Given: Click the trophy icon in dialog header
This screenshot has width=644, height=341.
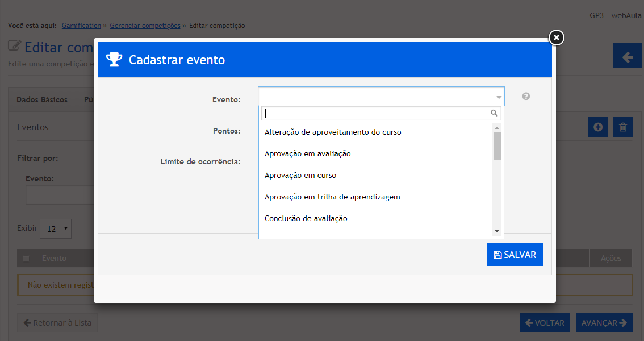Looking at the screenshot, I should click(x=114, y=59).
